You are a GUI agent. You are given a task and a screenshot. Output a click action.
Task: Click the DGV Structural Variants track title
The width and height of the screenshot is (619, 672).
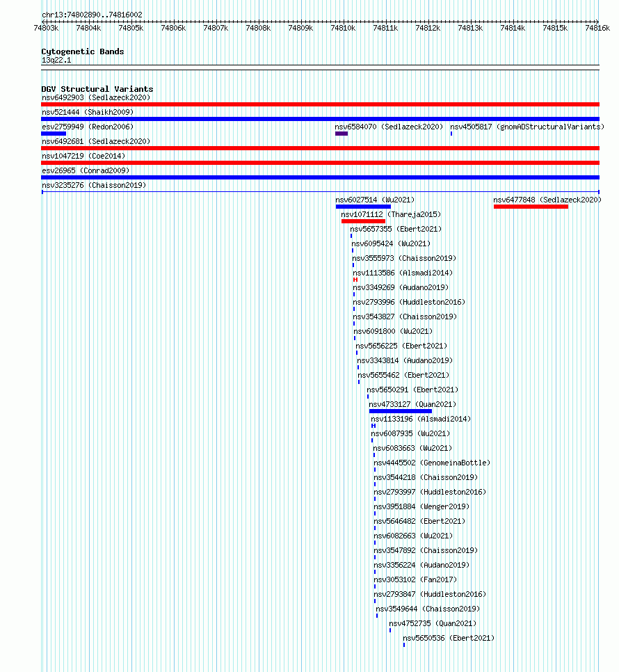pyautogui.click(x=97, y=89)
